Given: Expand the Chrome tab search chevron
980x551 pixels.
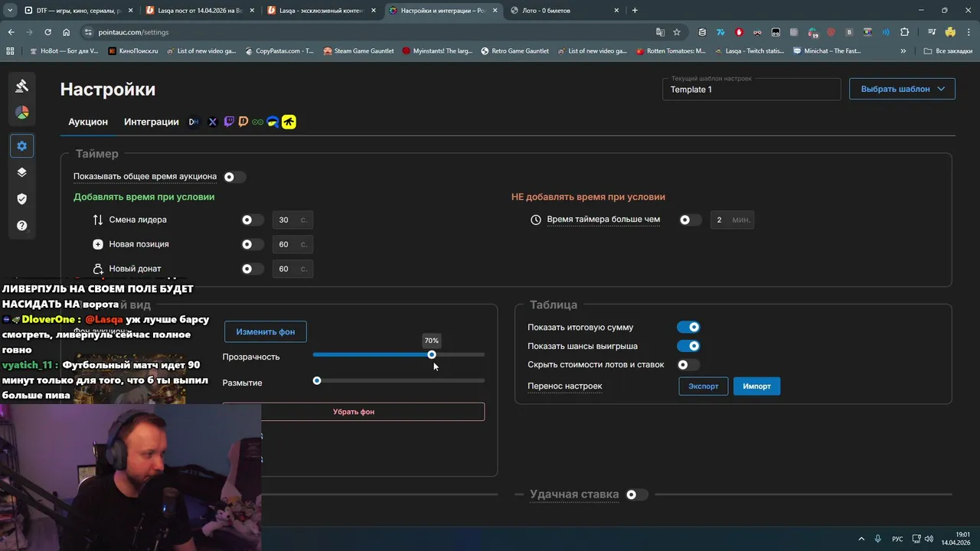Looking at the screenshot, I should 10,10.
